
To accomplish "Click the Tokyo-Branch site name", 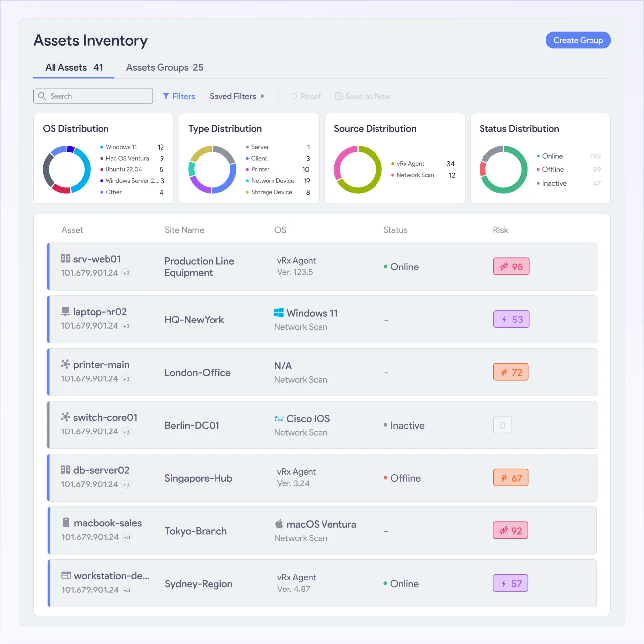I will pyautogui.click(x=196, y=531).
